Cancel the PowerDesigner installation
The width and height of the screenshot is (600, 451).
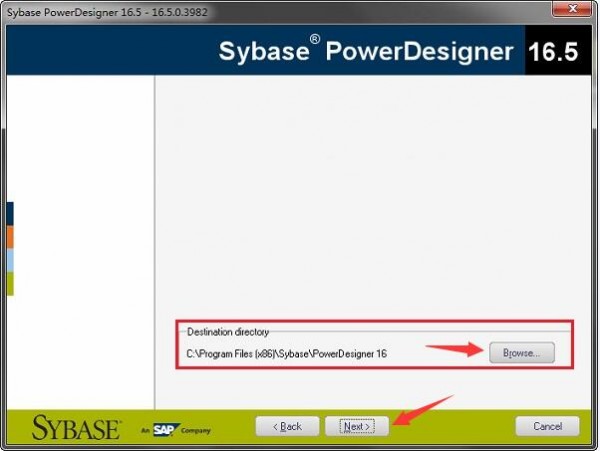tap(547, 426)
